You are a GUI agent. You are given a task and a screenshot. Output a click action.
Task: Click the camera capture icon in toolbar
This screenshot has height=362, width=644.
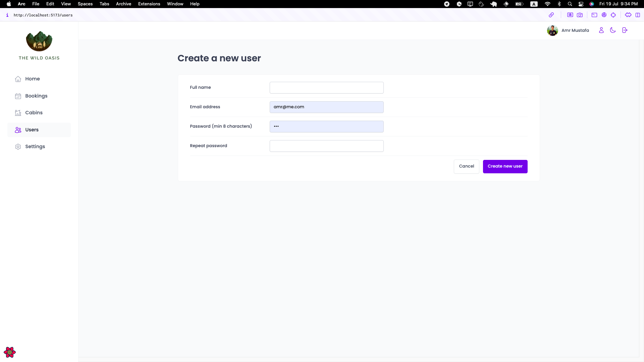click(580, 15)
